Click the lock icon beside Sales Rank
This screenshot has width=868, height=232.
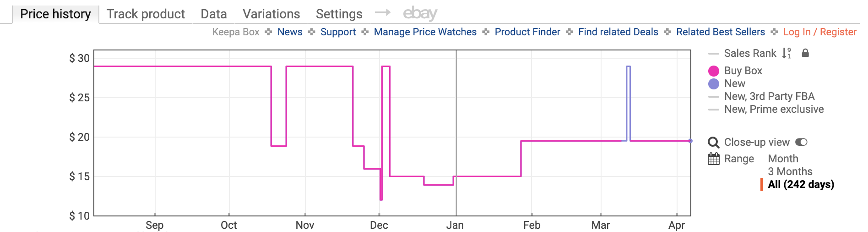coord(805,53)
